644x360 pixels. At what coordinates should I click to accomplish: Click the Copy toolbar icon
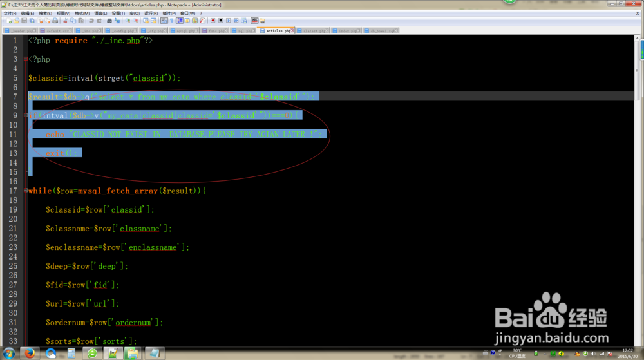click(73, 21)
